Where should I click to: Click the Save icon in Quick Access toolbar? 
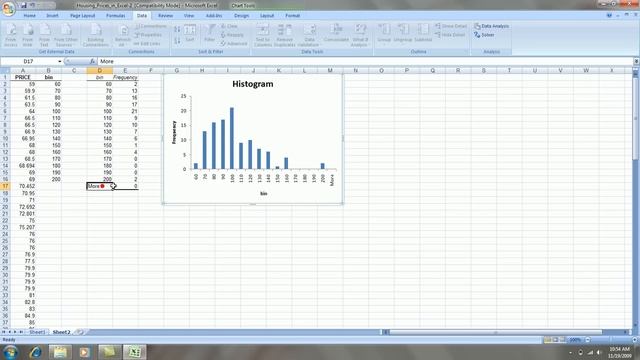24,5
